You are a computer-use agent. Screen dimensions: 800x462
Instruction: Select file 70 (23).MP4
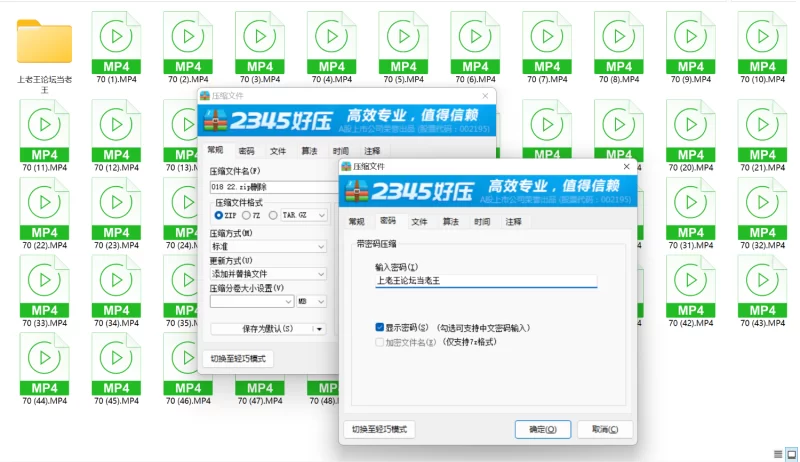pyautogui.click(x=116, y=213)
